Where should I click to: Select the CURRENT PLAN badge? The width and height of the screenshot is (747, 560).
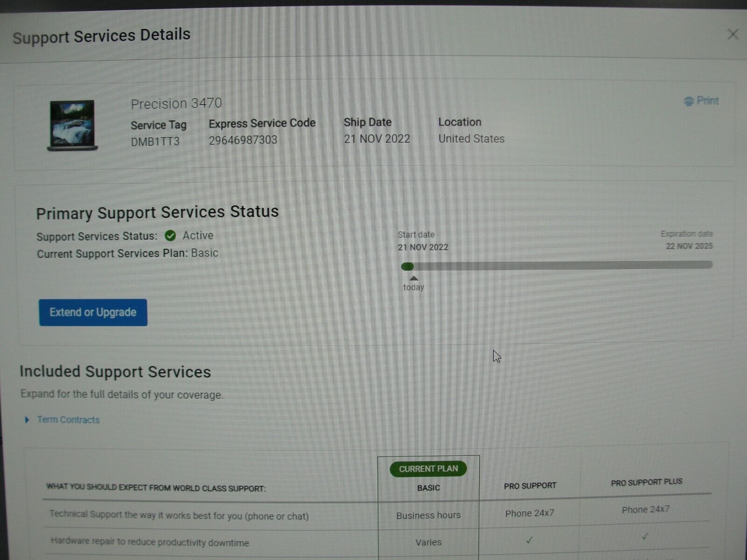(x=428, y=469)
